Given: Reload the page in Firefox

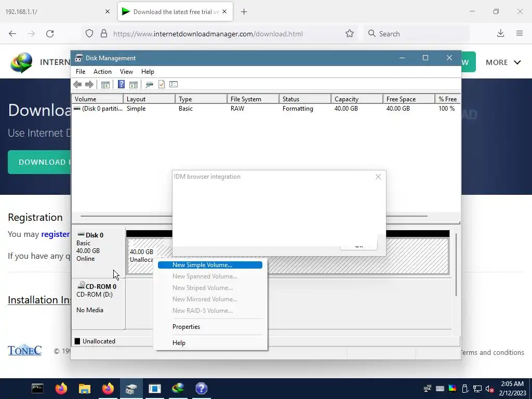Looking at the screenshot, I should click(50, 34).
